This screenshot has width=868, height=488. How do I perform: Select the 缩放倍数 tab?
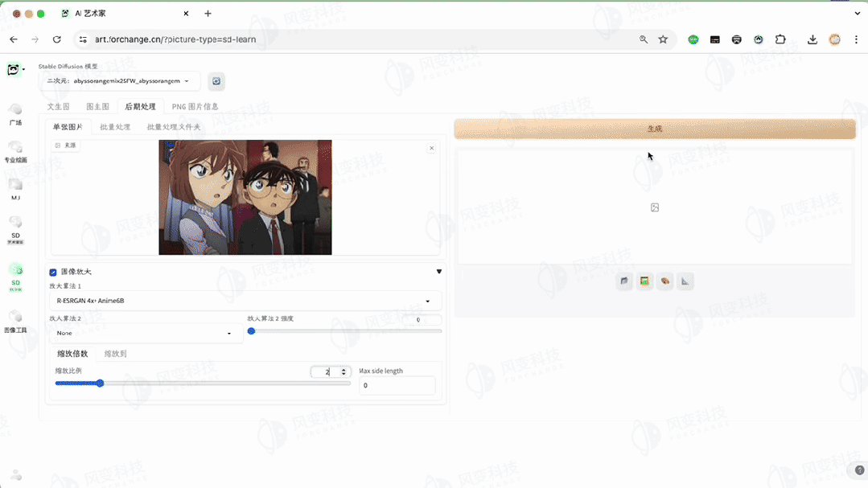(x=72, y=354)
